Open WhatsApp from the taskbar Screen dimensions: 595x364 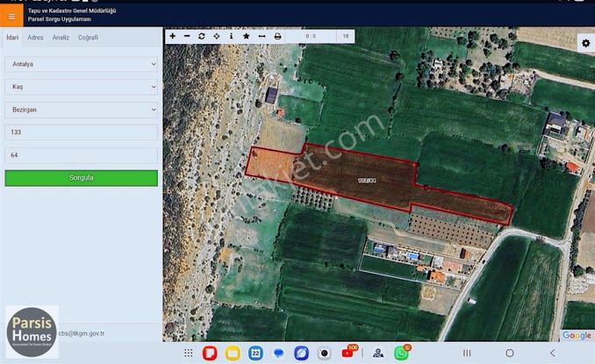401,353
